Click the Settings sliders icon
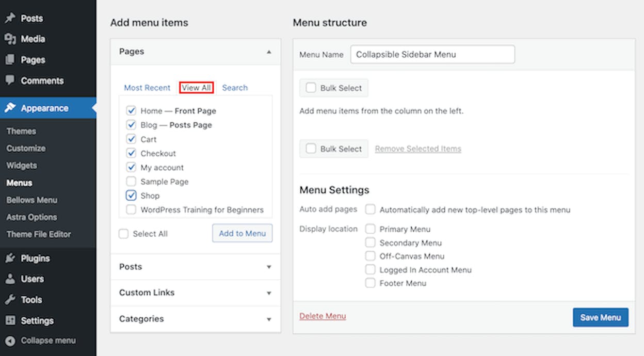The width and height of the screenshot is (644, 356). coord(10,320)
